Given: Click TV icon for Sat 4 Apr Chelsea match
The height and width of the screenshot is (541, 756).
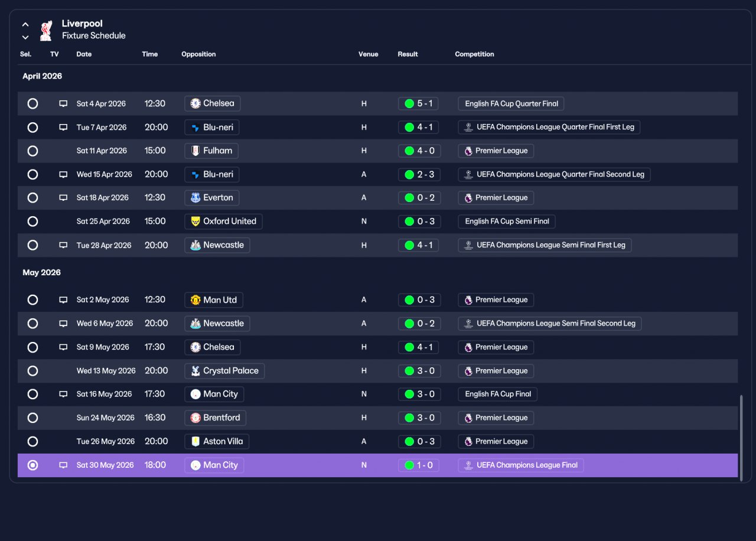Looking at the screenshot, I should pos(63,104).
